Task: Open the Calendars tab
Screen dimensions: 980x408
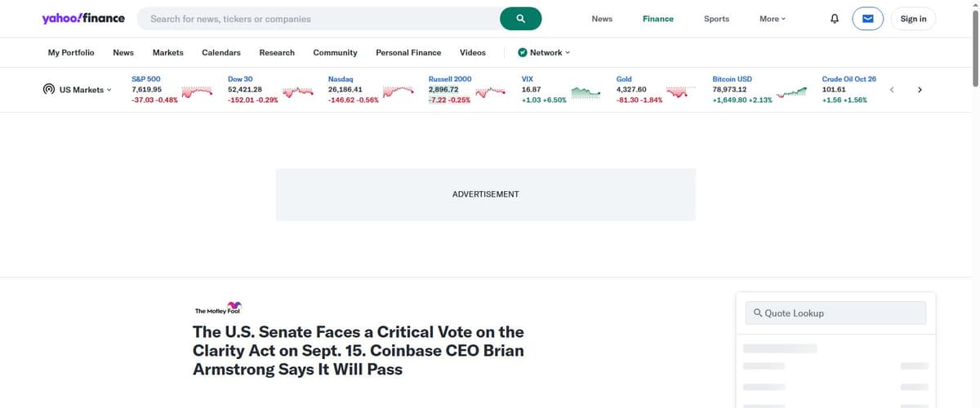Action: (x=221, y=52)
